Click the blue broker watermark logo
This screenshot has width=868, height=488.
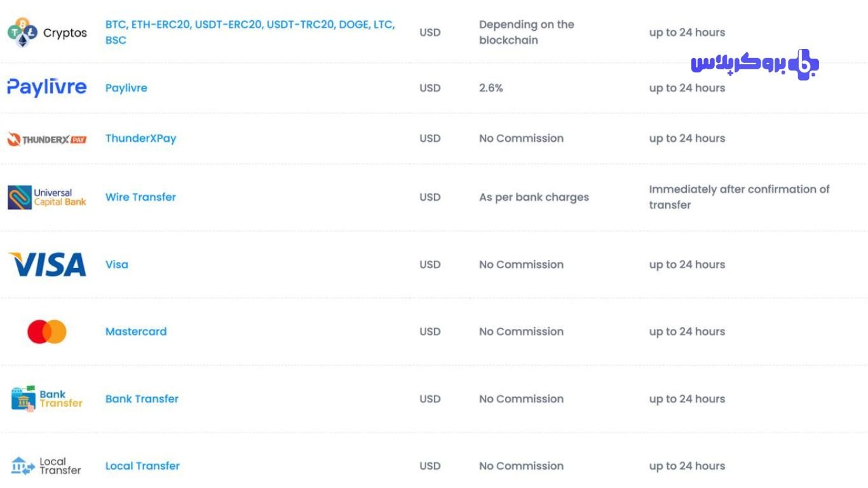click(756, 64)
